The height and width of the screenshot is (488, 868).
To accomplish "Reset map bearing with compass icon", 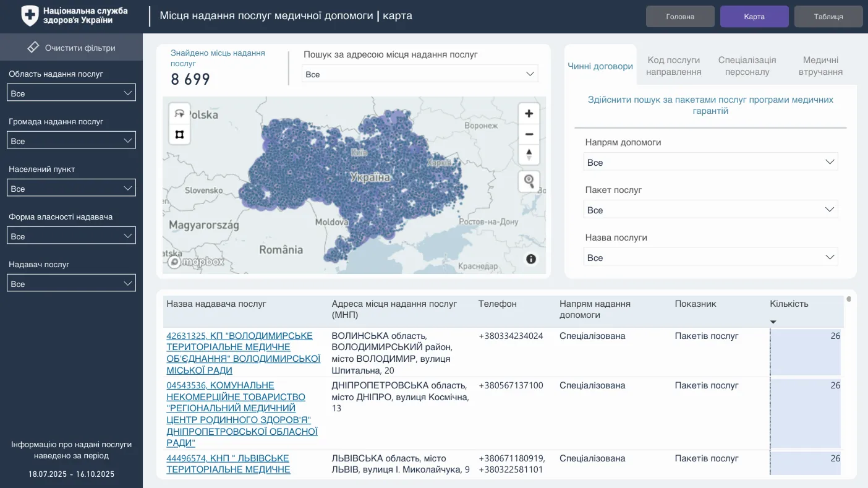I will (x=529, y=154).
